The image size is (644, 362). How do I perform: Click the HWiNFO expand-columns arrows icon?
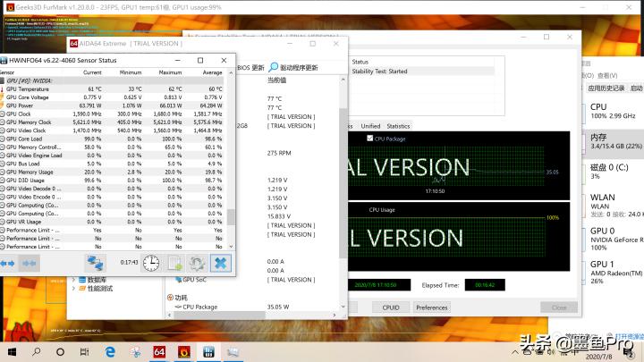click(x=7, y=263)
